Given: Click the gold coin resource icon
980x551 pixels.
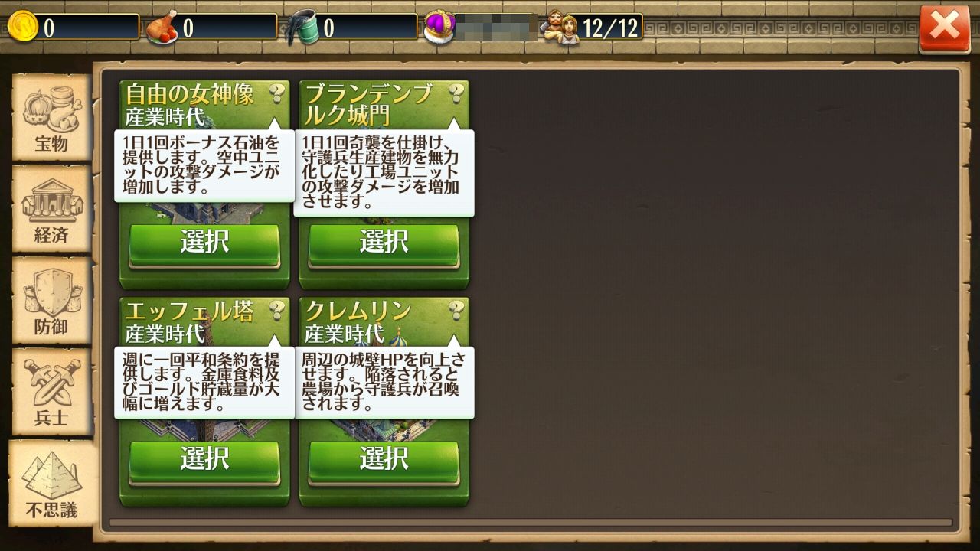Looking at the screenshot, I should coord(22,27).
